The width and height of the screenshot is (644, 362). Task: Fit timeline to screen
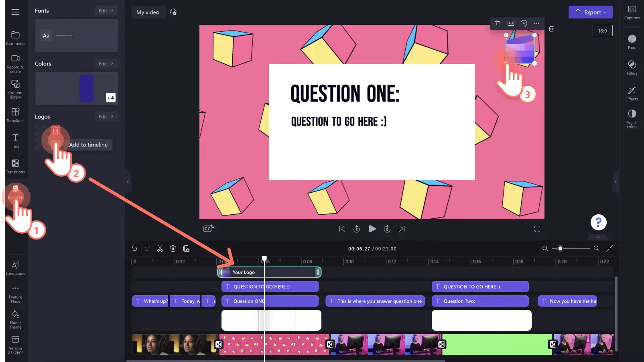(x=609, y=248)
